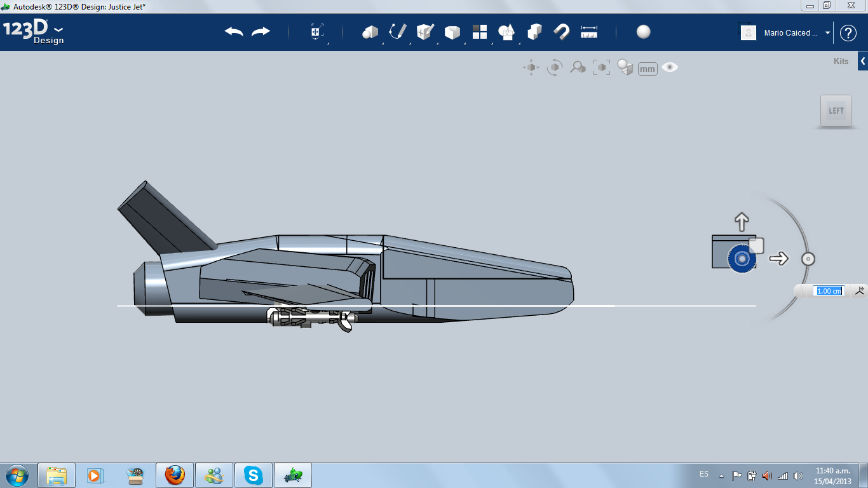Open the Windows Start menu

tap(17, 475)
